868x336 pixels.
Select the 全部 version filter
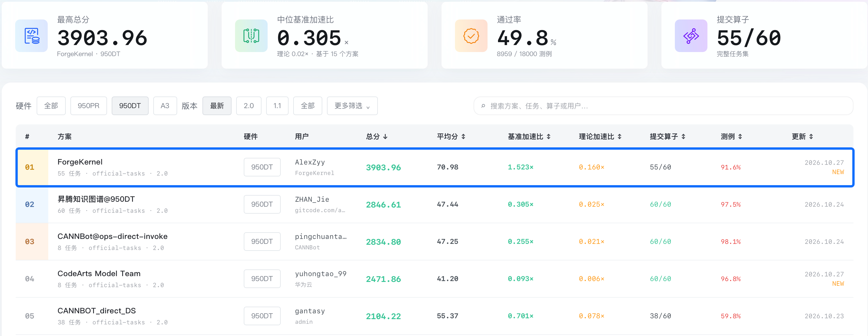point(308,106)
